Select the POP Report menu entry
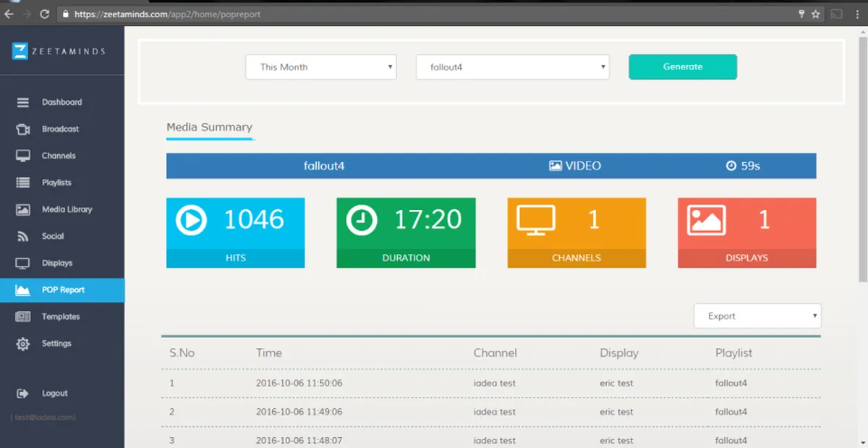Image resolution: width=868 pixels, height=448 pixels. 62,290
